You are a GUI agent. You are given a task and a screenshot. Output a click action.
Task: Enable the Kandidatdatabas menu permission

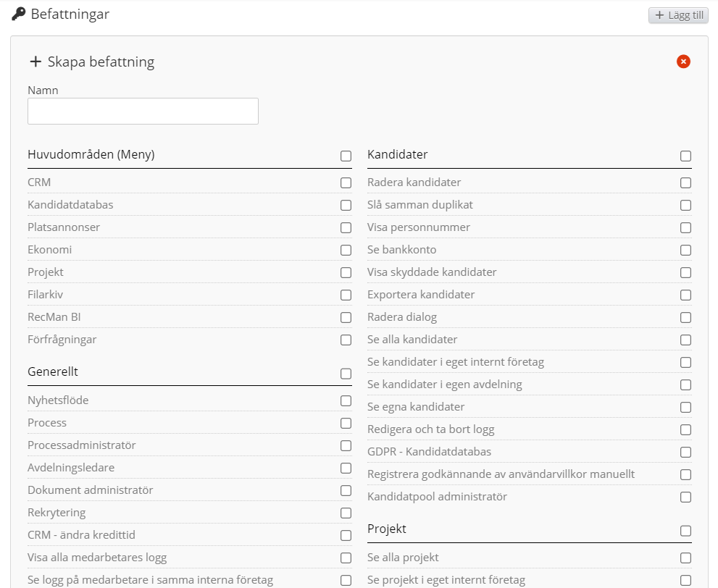pos(346,206)
